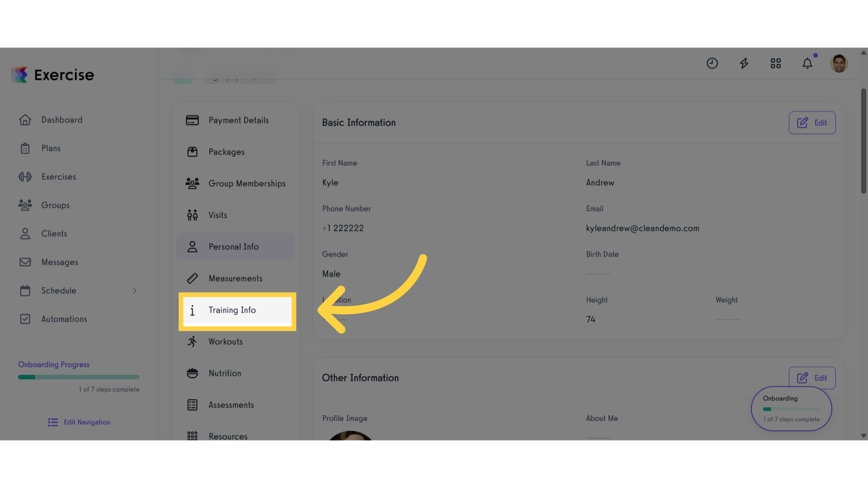The image size is (868, 488).
Task: Click the Edit Navigation link
Action: [79, 422]
